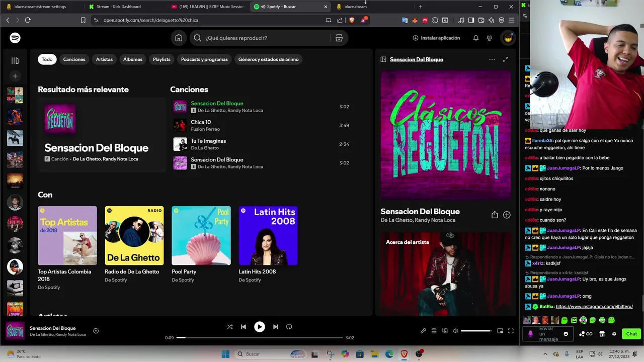
Task: Switch to the J BALVIN BZRP YouTube tab
Action: click(x=207, y=7)
